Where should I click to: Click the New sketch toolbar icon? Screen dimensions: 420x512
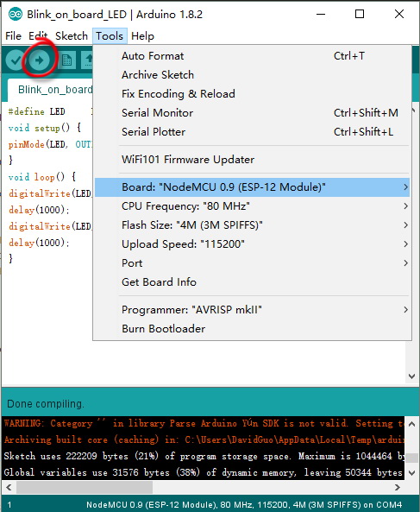click(67, 60)
